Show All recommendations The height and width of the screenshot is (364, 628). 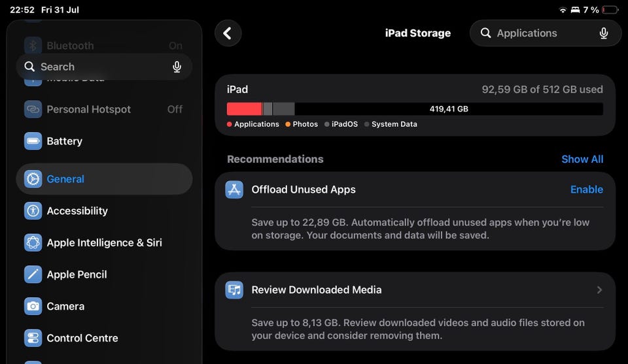coord(582,159)
